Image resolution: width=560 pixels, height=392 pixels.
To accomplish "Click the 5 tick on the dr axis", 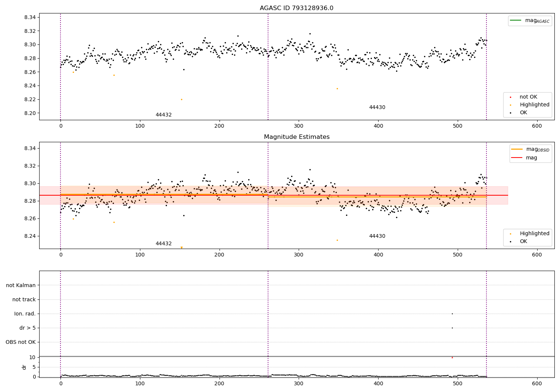I will click(x=34, y=367).
